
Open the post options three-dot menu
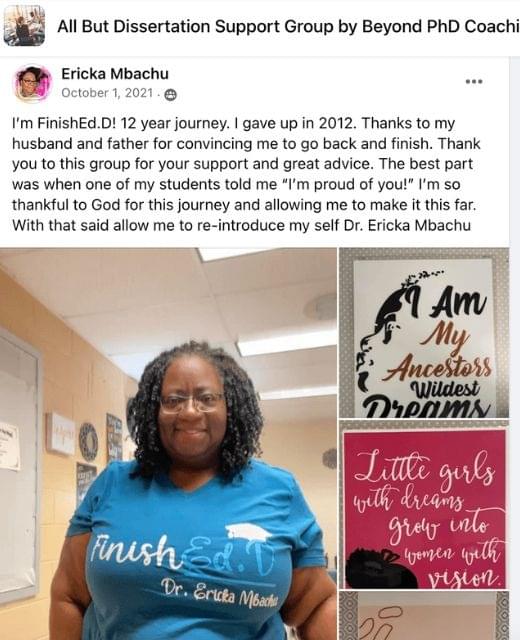[x=474, y=82]
